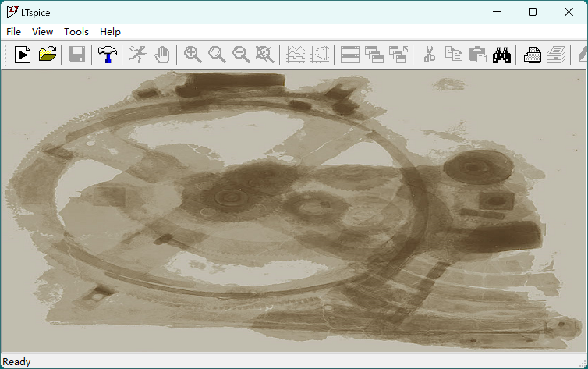Click the Pick Visible Traces icon
The height and width of the screenshot is (369, 588).
320,55
